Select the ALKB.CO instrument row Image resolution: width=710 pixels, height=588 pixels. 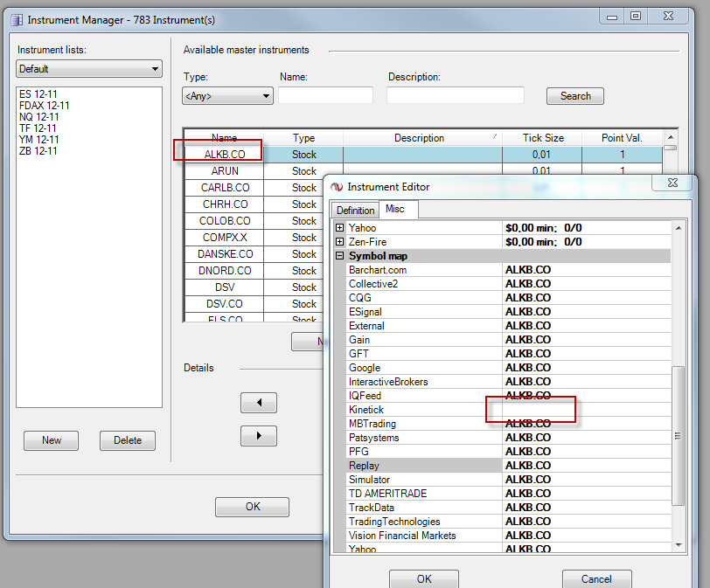[x=423, y=155]
